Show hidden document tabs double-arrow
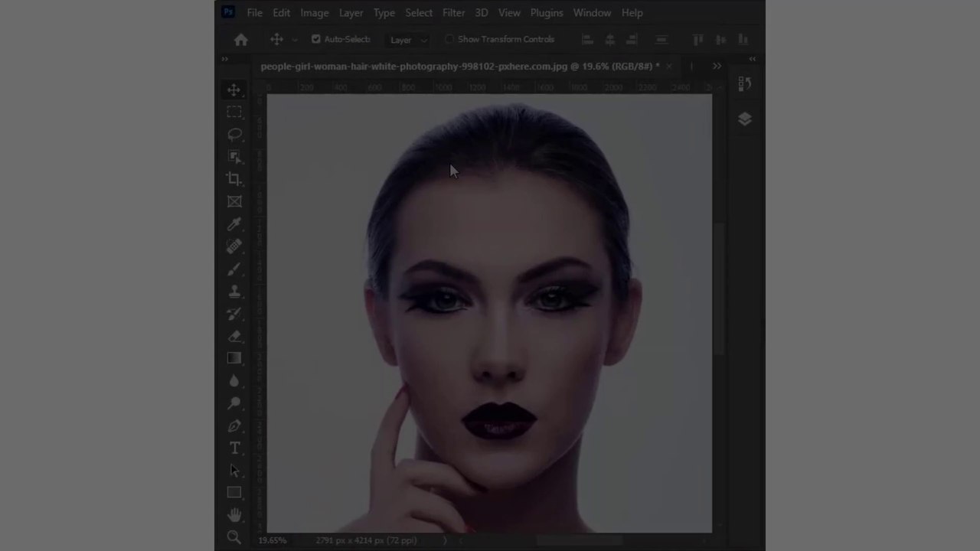 pyautogui.click(x=717, y=67)
